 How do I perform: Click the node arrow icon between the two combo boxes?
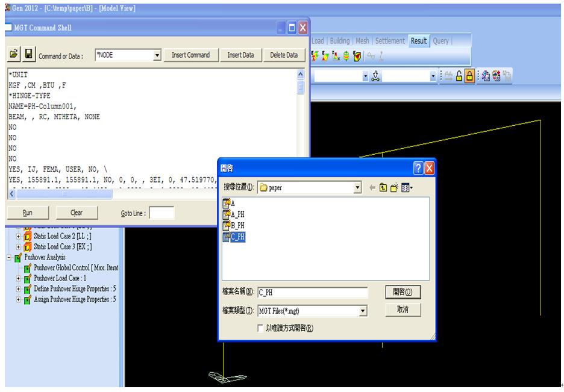click(x=375, y=76)
